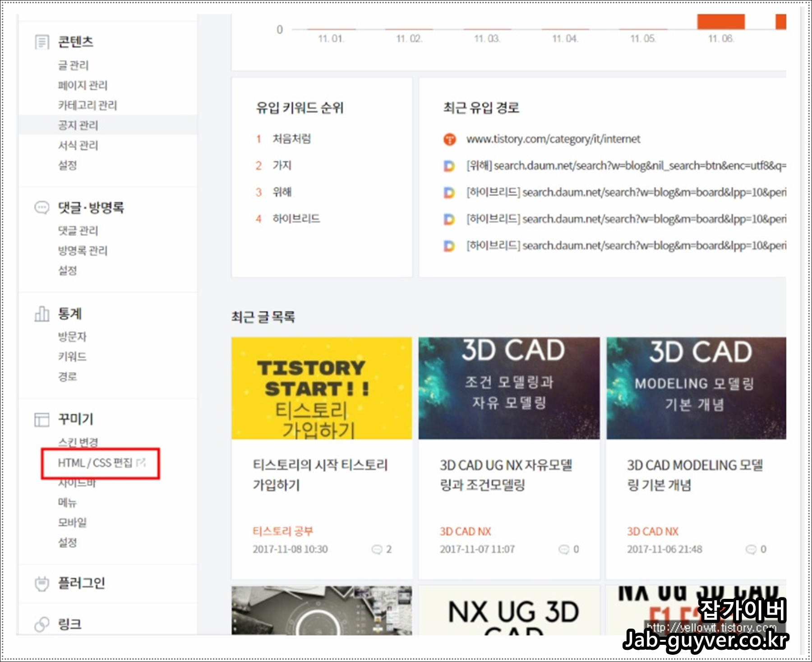This screenshot has height=662, width=812.
Task: Open 경로 statistics
Action: [68, 376]
